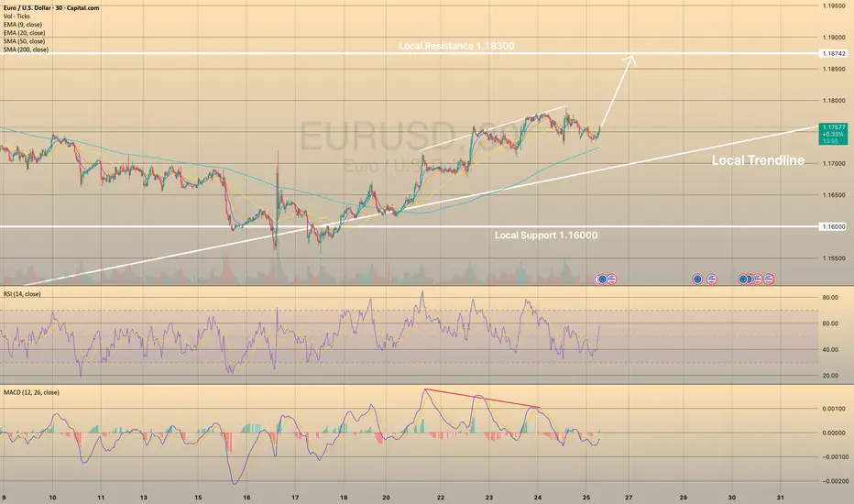This screenshot has height=504, width=854.
Task: Select the EMA (9, close) indicator legend
Action: click(22, 25)
